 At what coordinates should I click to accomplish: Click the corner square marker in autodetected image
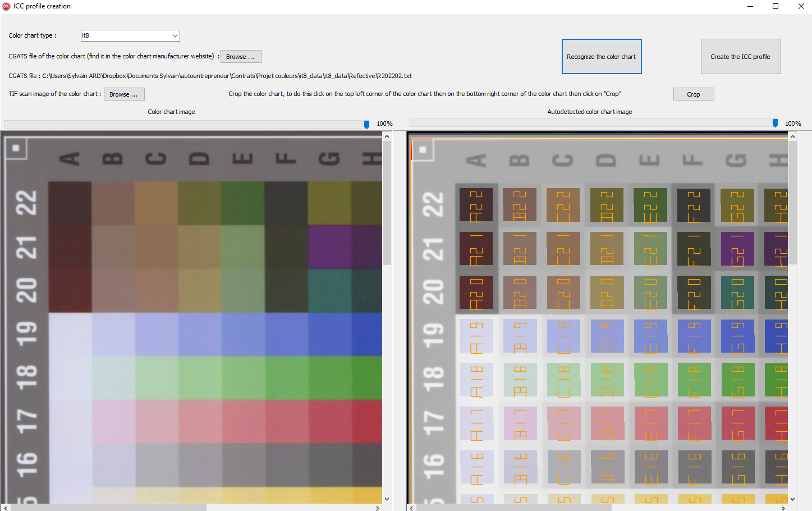(423, 149)
